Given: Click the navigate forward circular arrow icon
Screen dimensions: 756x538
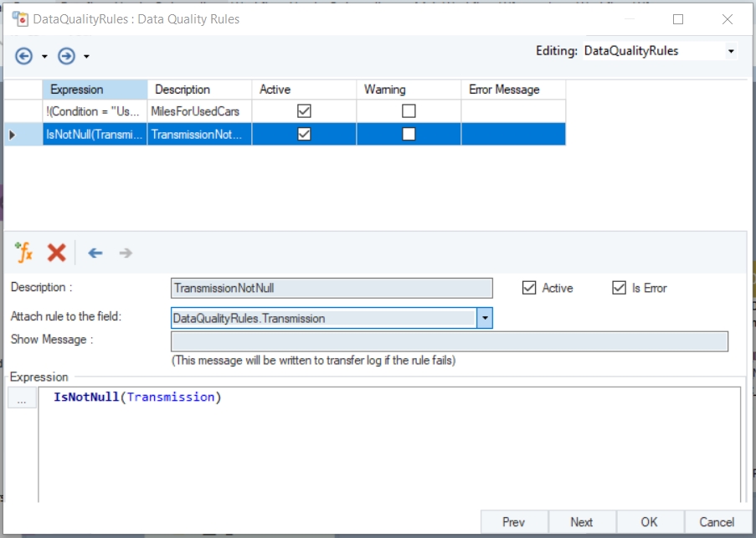Looking at the screenshot, I should (x=66, y=56).
